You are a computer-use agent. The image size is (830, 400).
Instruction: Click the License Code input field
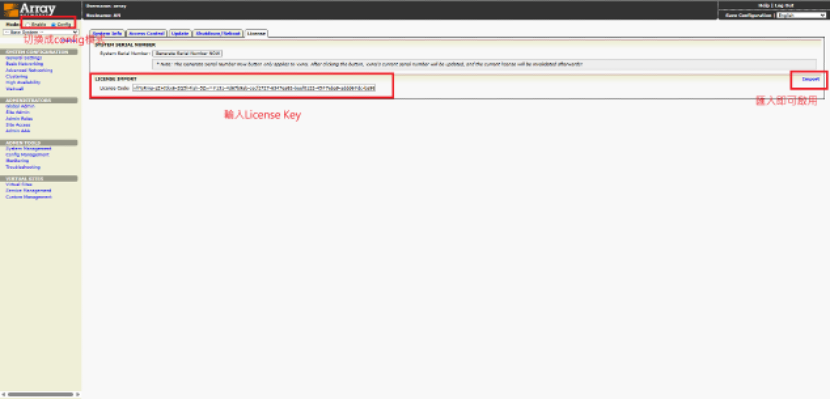pyautogui.click(x=254, y=88)
